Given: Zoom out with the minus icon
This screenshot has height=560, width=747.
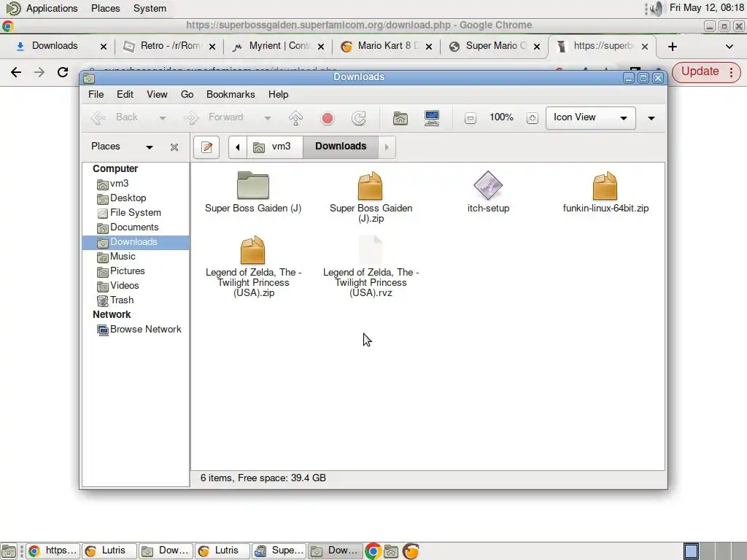Looking at the screenshot, I should coord(471,118).
